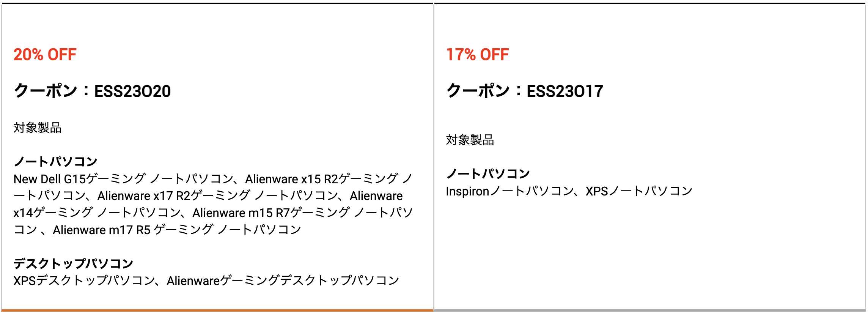The width and height of the screenshot is (868, 312).
Task: Click the red 17% OFF heading
Action: (x=477, y=55)
